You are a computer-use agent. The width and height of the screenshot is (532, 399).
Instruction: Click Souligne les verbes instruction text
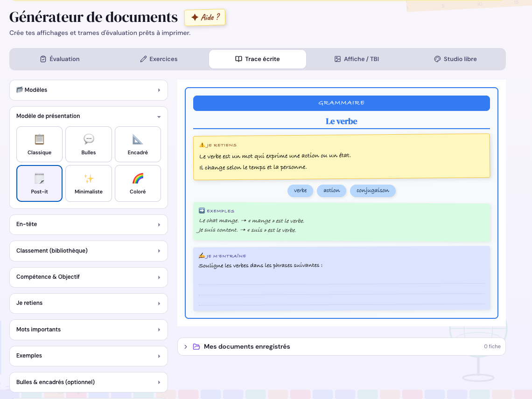260,265
